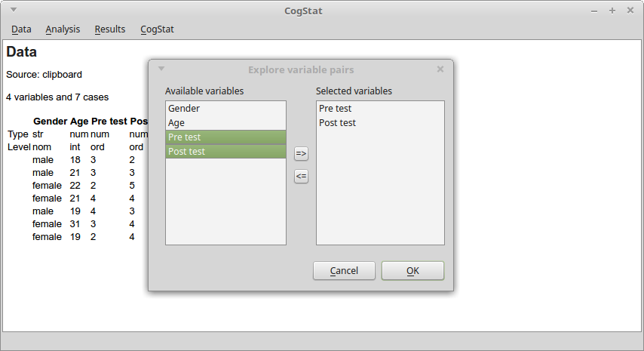Minimize the CogStat window
644x351 pixels.
(x=594, y=11)
